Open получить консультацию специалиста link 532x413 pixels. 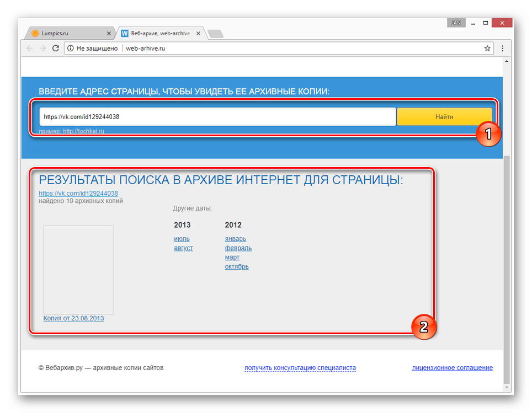[300, 368]
